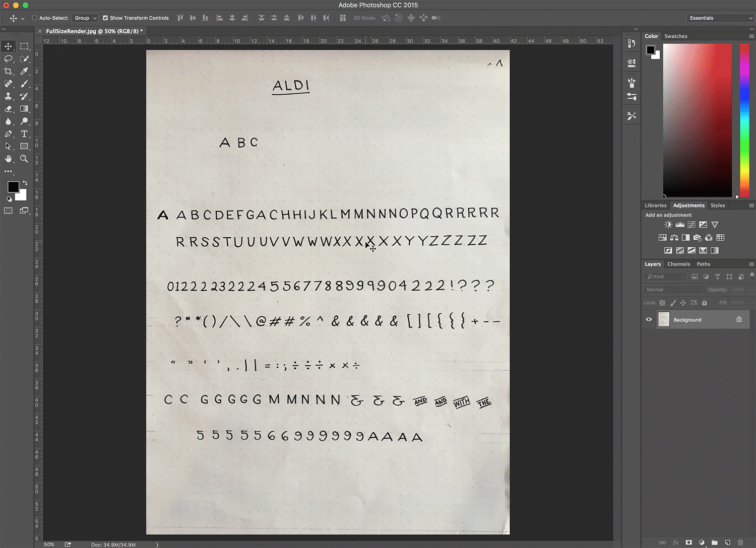
Task: Open the Essentials workspace dropdown
Action: [721, 18]
